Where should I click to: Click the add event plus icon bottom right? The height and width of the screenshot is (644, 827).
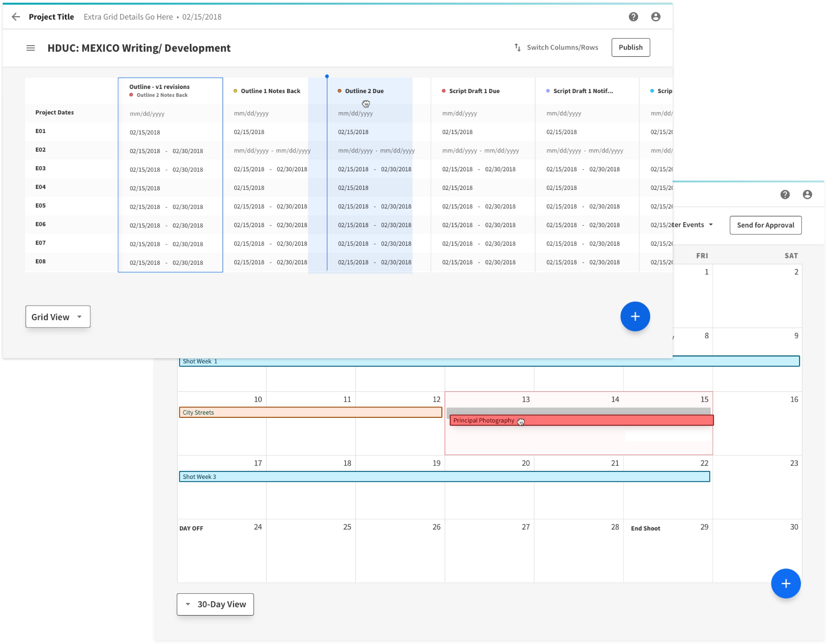[787, 584]
